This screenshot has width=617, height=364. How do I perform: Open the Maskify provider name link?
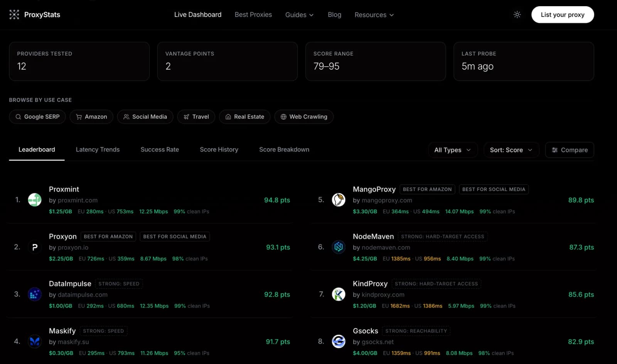[x=62, y=331]
